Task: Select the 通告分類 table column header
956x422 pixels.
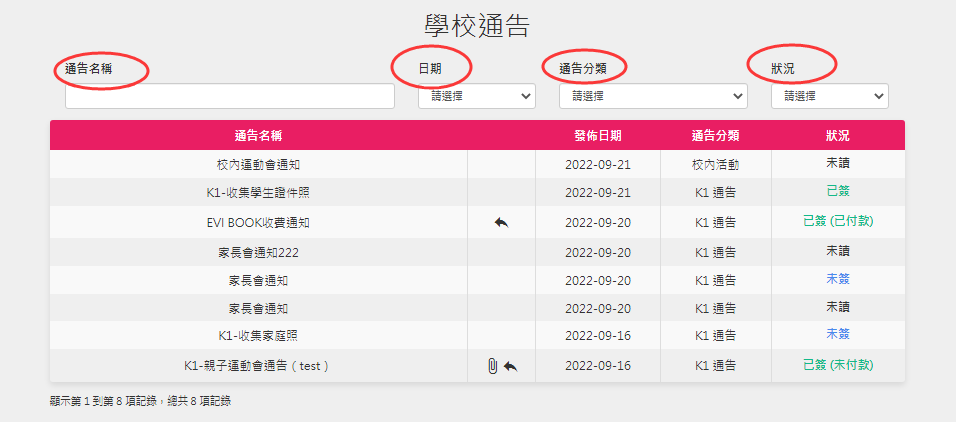Action: pos(715,135)
